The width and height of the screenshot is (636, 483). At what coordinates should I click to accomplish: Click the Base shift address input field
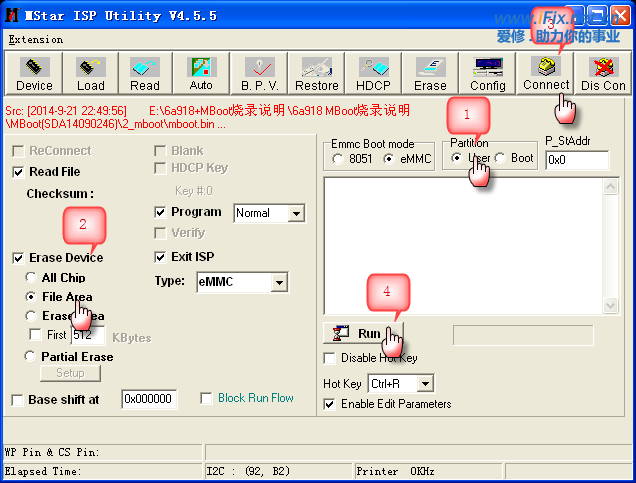coord(149,399)
